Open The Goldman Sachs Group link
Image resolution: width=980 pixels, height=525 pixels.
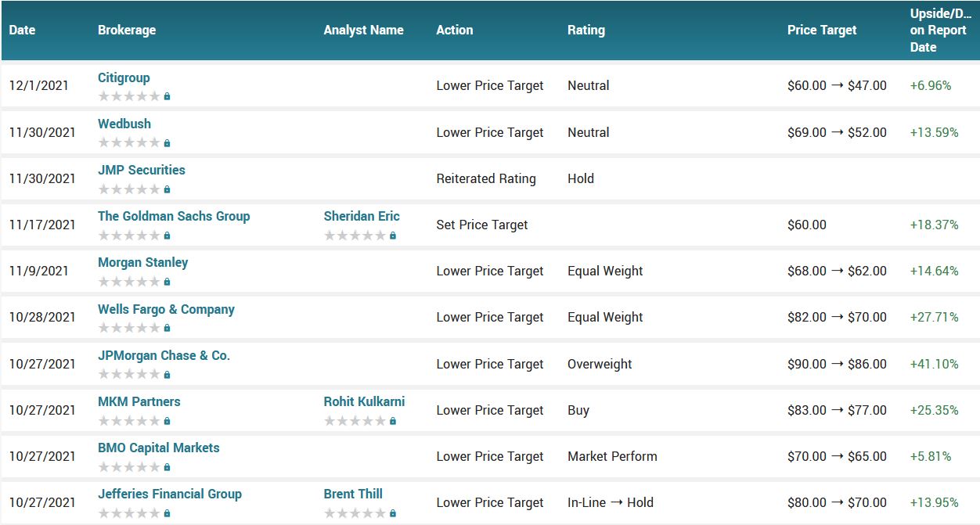click(x=174, y=216)
